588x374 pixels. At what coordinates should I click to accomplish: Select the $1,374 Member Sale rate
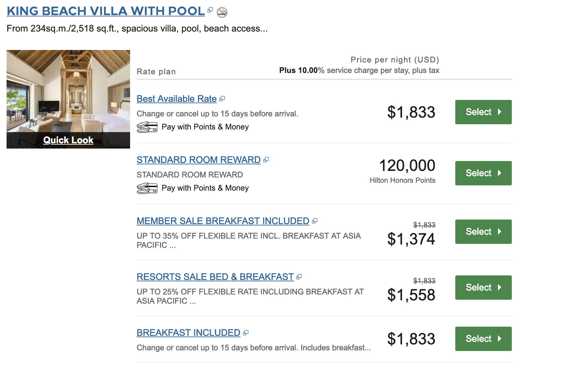(483, 232)
